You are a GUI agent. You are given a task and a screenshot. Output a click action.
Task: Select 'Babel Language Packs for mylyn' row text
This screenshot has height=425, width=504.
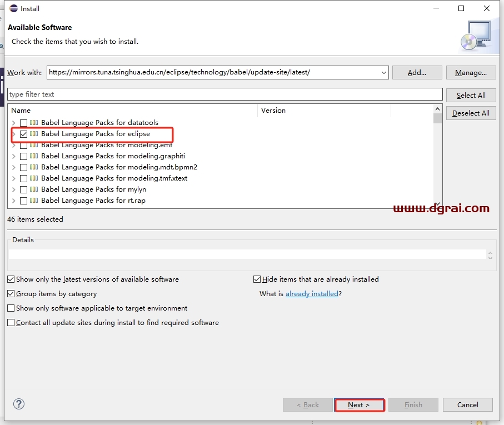(x=93, y=189)
